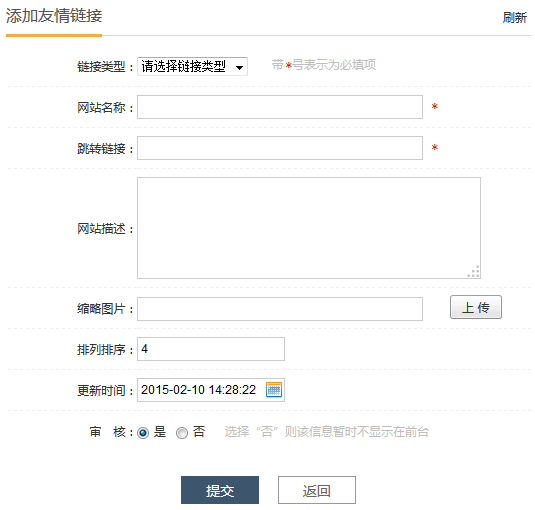Click the red asterisk beside 跳转链接

pyautogui.click(x=434, y=147)
